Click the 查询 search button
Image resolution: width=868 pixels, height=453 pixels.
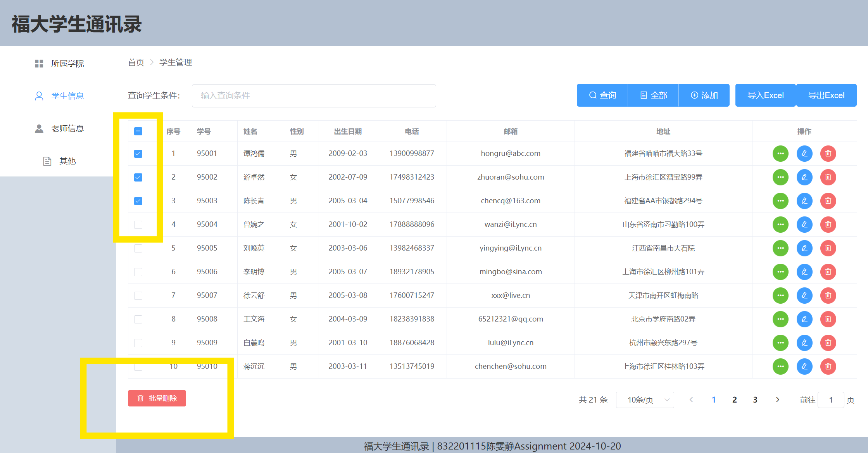602,95
